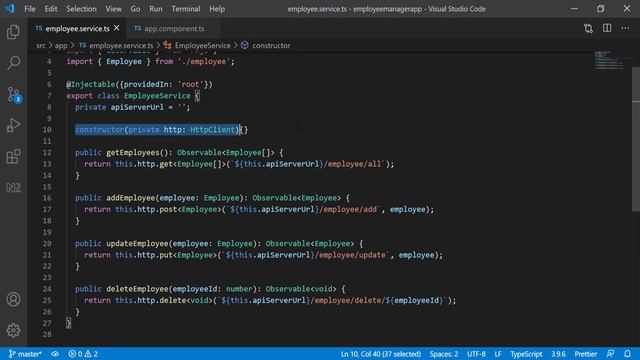Open the Nx Console sidebar icon
This screenshot has height=360, width=640.
[x=13, y=187]
